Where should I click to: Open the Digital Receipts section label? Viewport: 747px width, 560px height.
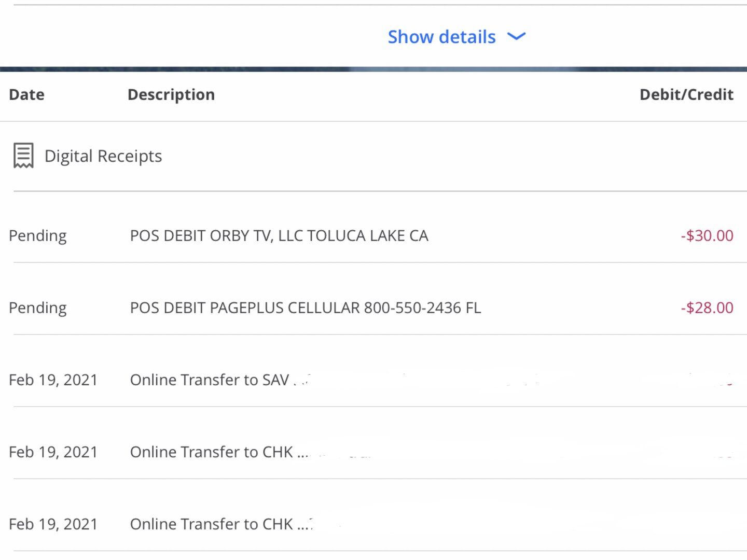tap(103, 156)
